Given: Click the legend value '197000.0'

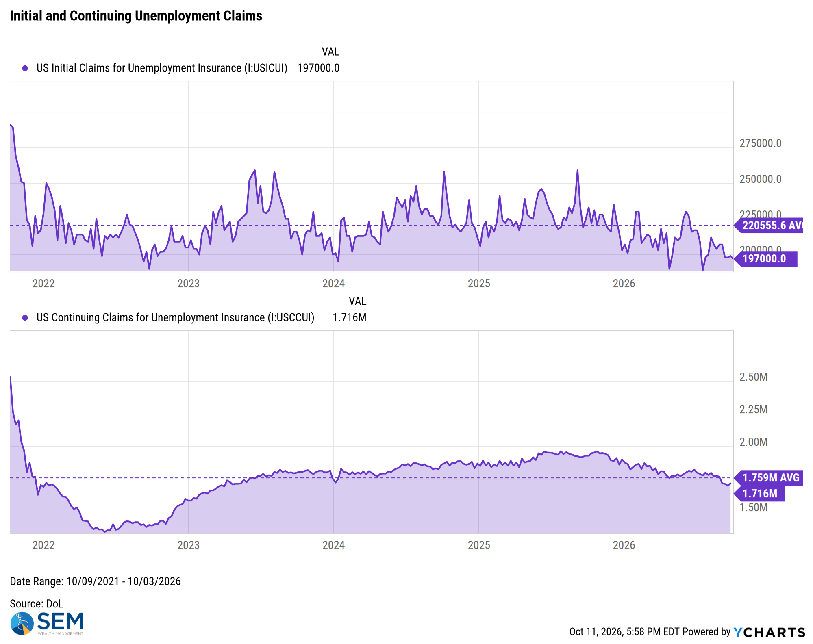Looking at the screenshot, I should (318, 68).
